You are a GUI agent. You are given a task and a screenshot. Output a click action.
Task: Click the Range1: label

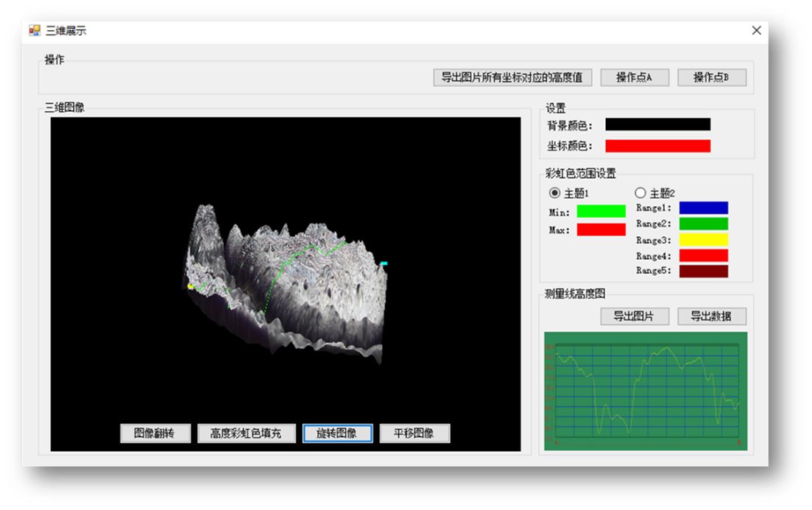(x=654, y=208)
